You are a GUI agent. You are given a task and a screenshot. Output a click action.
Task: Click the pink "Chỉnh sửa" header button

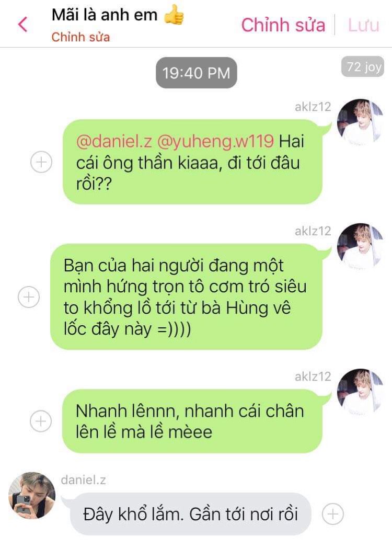point(283,25)
